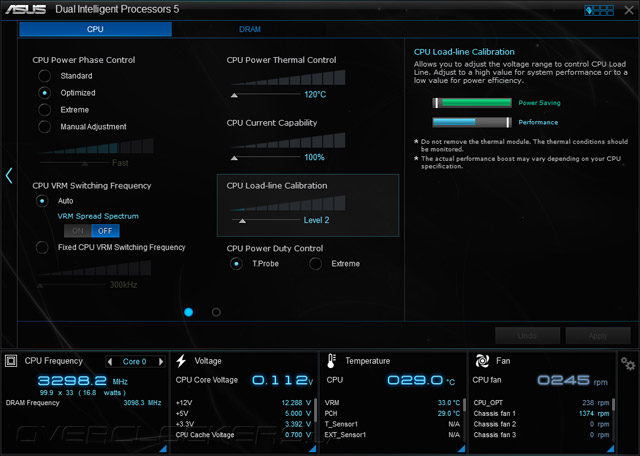Viewport: 640px width, 456px height.
Task: Select Extreme power phase control
Action: point(44,110)
